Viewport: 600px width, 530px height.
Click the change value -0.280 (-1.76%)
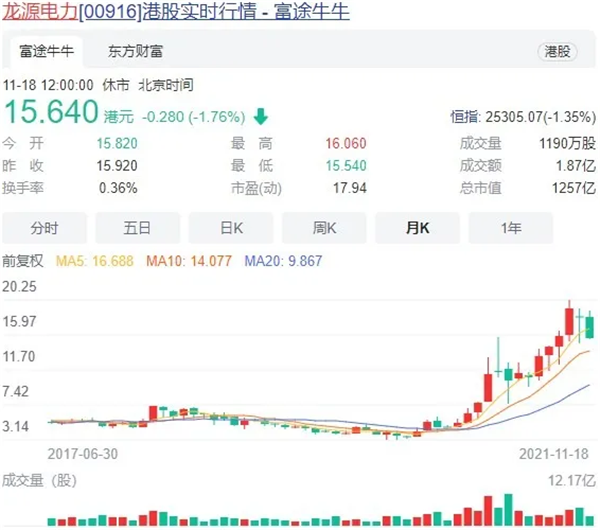[x=194, y=117]
